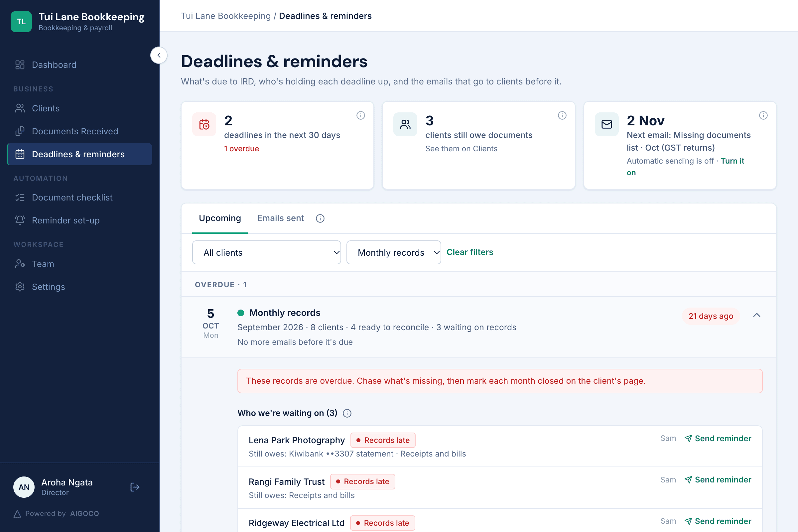Click the 21 days ago badge
The width and height of the screenshot is (798, 532).
tap(711, 316)
